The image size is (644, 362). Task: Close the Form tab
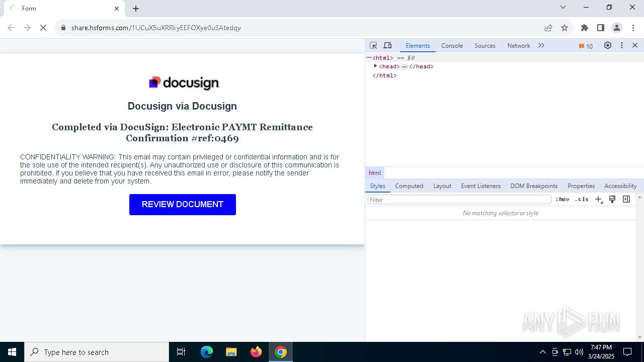[117, 9]
